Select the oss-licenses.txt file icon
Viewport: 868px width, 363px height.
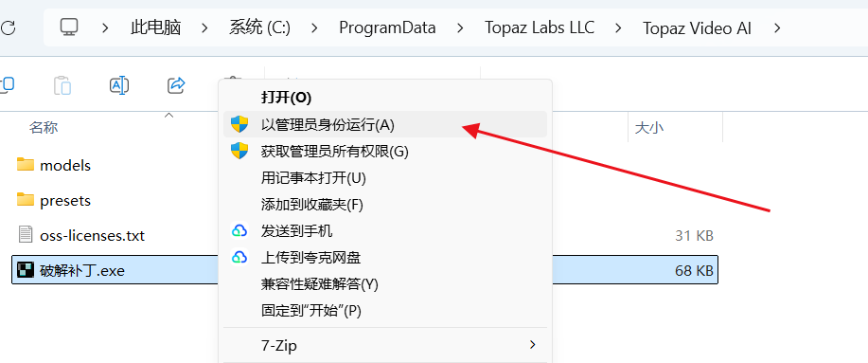click(x=26, y=235)
